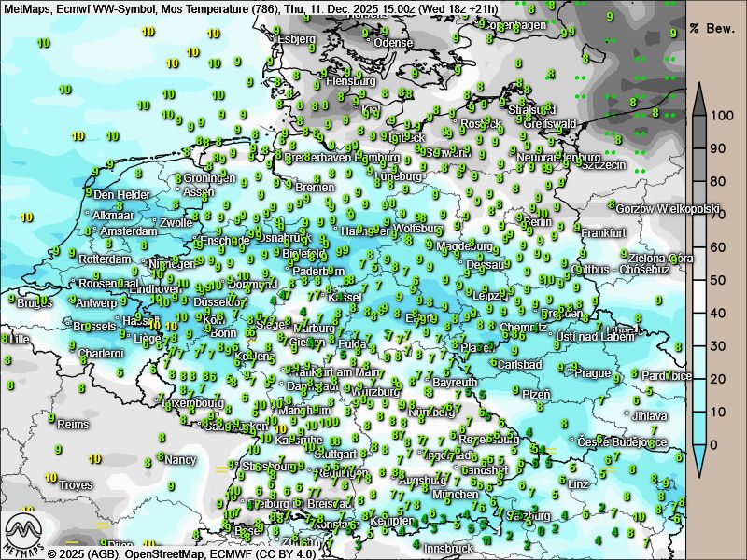Select the Jihlava city label

coord(650,415)
